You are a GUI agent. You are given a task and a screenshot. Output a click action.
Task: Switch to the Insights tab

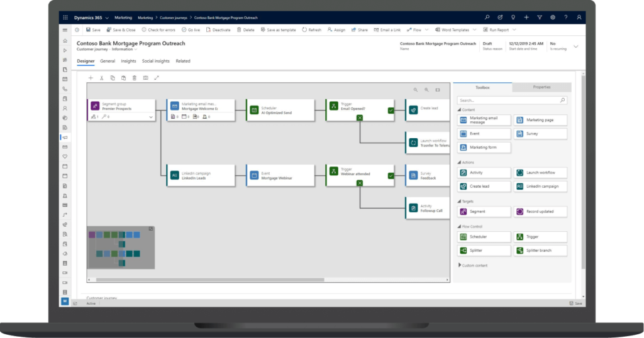[128, 61]
